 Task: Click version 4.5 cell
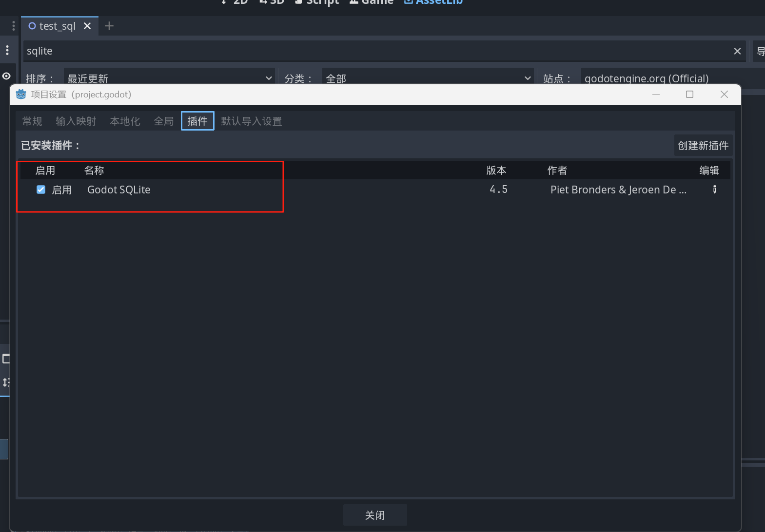pos(498,190)
